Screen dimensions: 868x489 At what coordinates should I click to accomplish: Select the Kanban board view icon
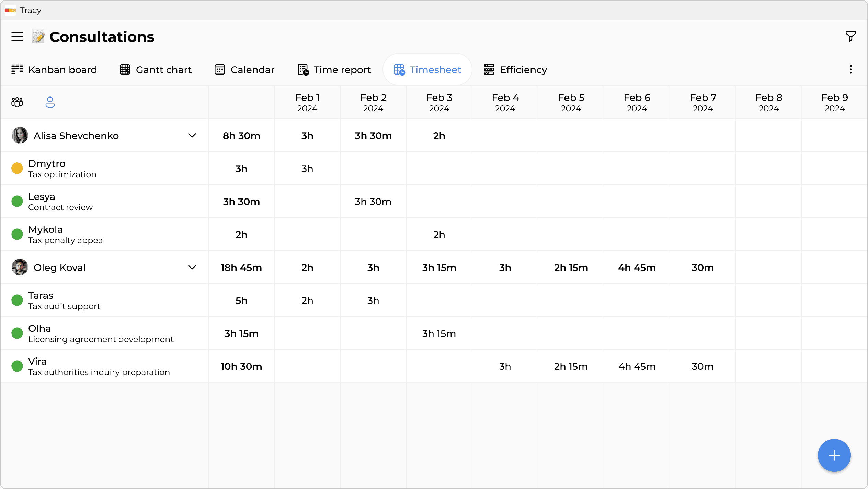17,69
